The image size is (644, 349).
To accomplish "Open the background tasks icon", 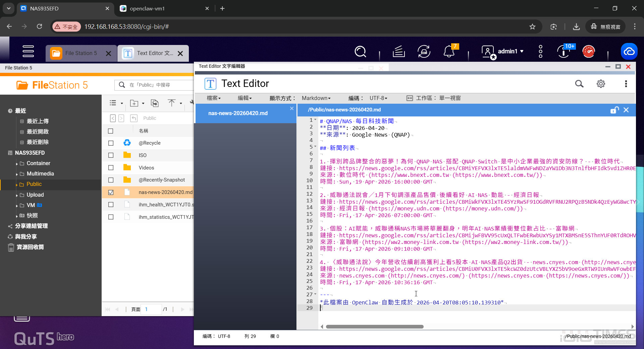I will (398, 52).
